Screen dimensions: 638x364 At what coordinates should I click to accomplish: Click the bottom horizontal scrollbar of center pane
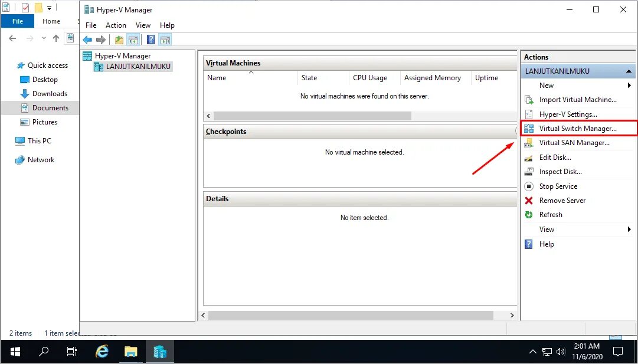point(351,315)
